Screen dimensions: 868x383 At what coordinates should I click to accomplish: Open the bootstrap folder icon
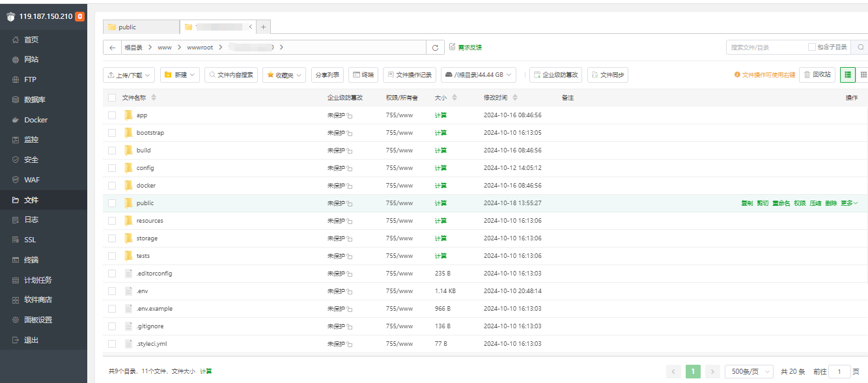tap(128, 132)
